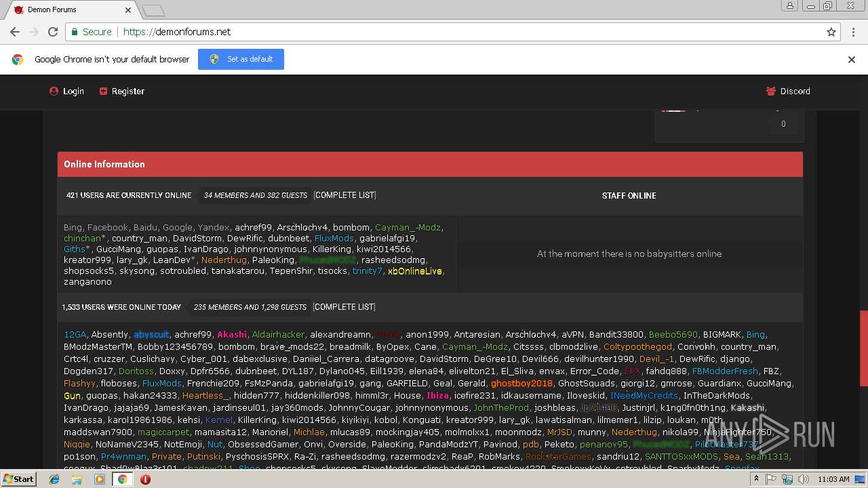Viewport: 868px width, 488px height.
Task: Open the complete list of currently online users
Action: click(344, 195)
